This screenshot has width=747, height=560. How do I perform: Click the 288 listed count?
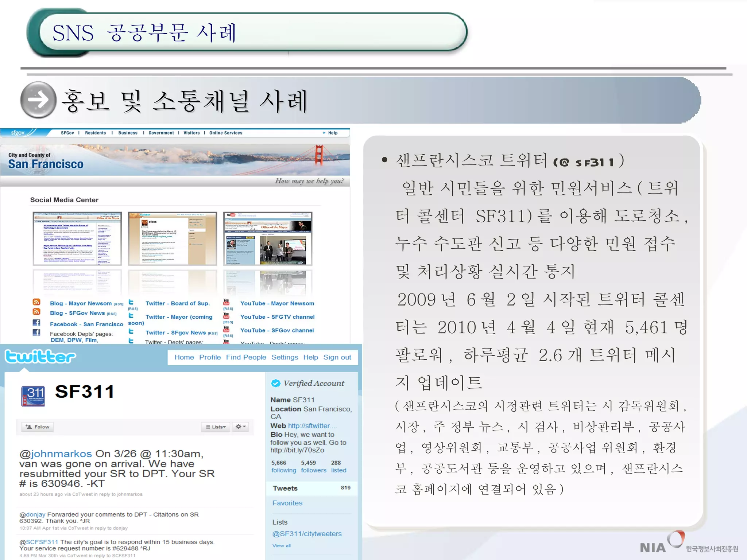pyautogui.click(x=339, y=466)
